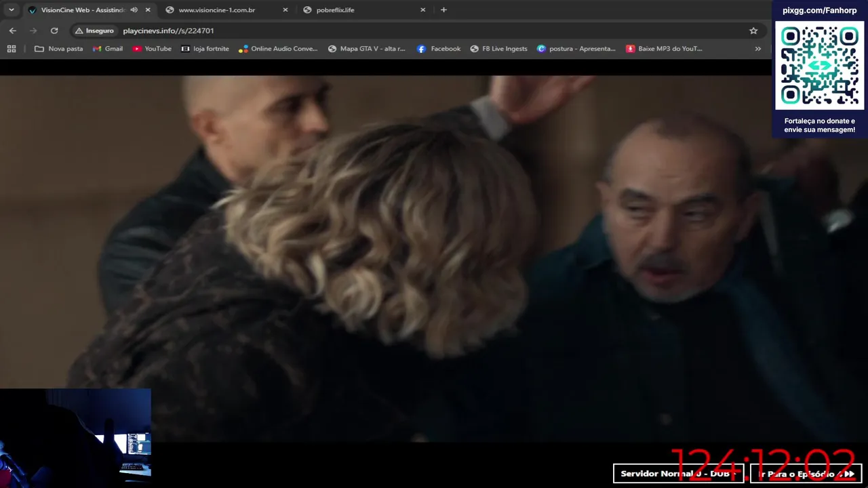Skip to the next episode button

click(x=806, y=473)
